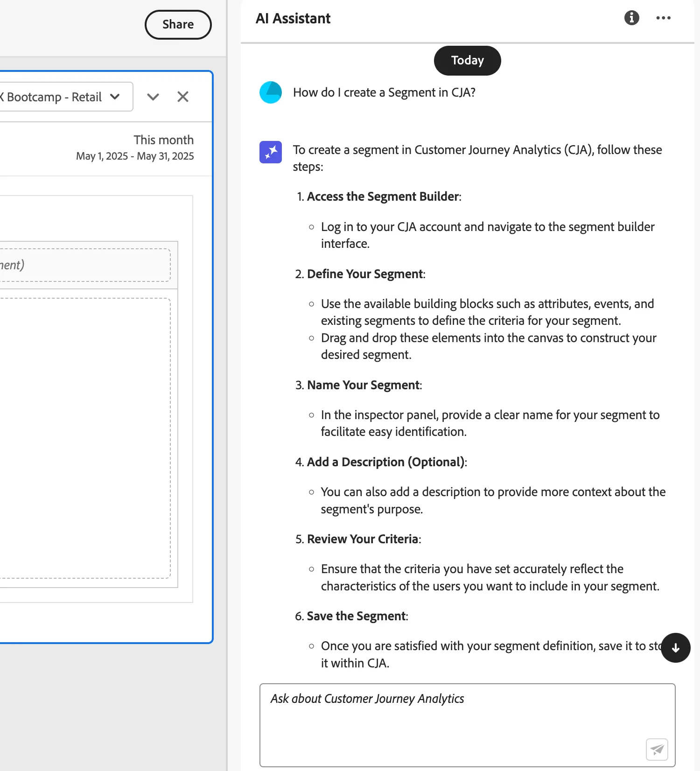The height and width of the screenshot is (771, 700).
Task: Focus the Ask about Customer Journey Analytics field
Action: coord(467,725)
